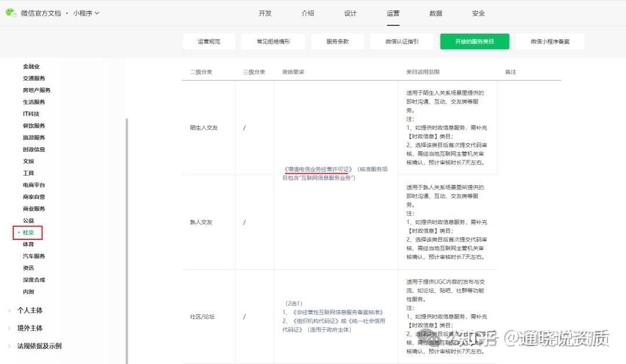
Task: Open the 微信小程序备案 tab
Action: [x=550, y=42]
